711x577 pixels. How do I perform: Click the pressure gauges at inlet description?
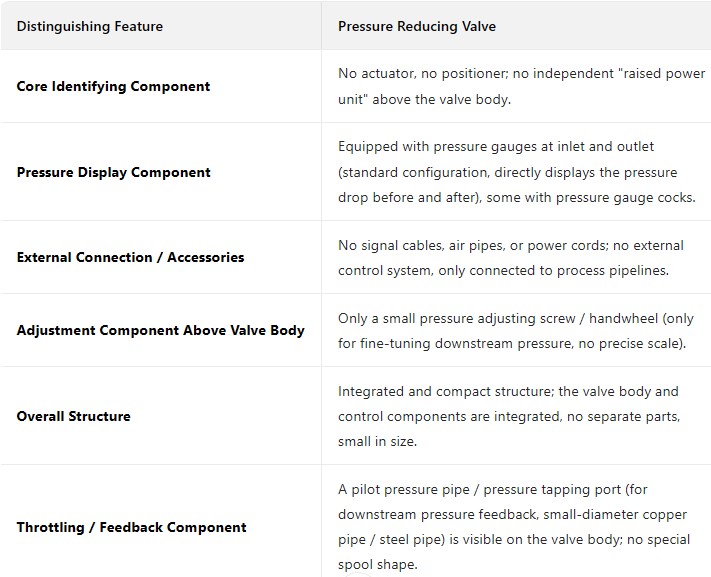(x=516, y=172)
